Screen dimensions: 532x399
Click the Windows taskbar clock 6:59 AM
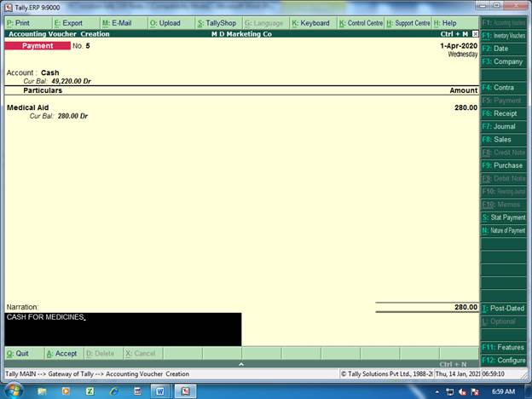pyautogui.click(x=503, y=391)
